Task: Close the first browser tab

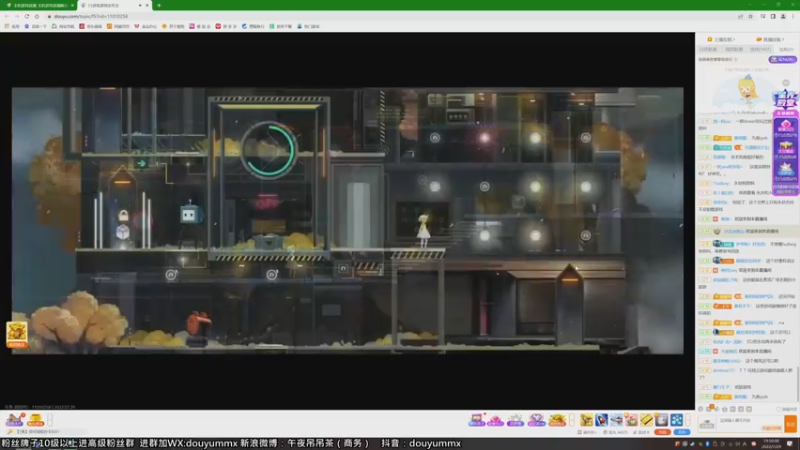Action: pyautogui.click(x=72, y=5)
